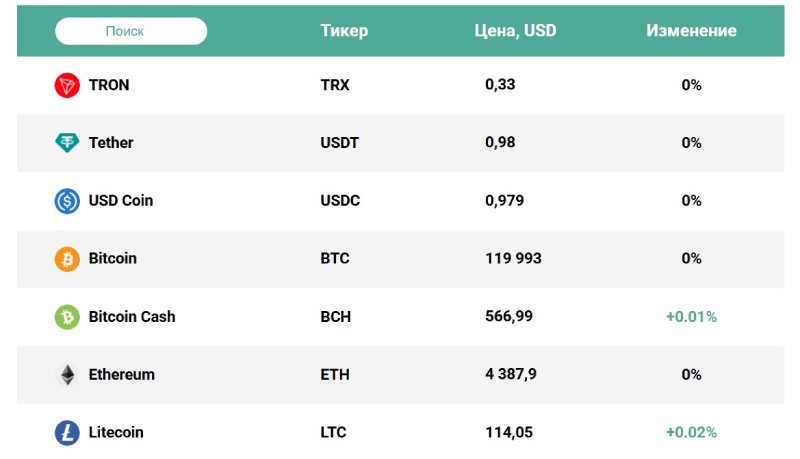This screenshot has height=459, width=800.
Task: Click the Tether coin logo icon
Action: [x=67, y=143]
